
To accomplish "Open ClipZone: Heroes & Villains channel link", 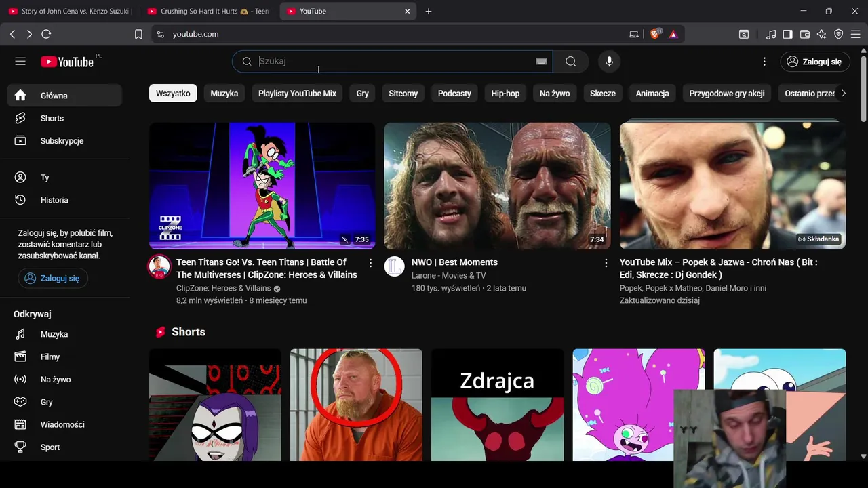I will click(223, 288).
